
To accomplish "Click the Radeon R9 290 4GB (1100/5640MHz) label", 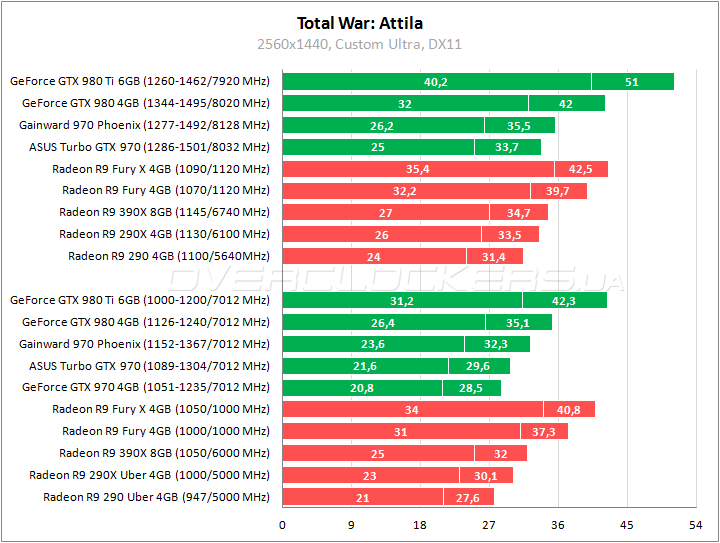I will (x=168, y=256).
